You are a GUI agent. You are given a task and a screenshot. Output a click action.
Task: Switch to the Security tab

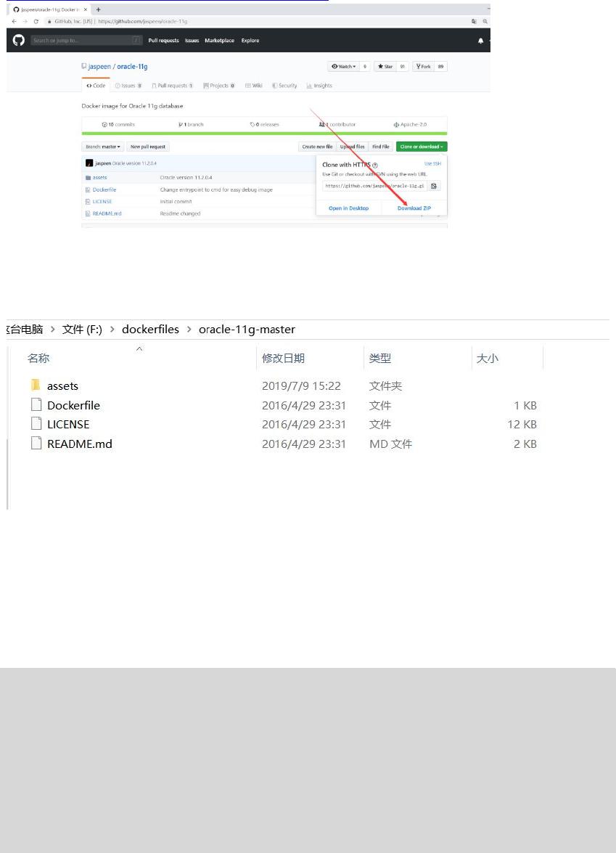pos(285,86)
